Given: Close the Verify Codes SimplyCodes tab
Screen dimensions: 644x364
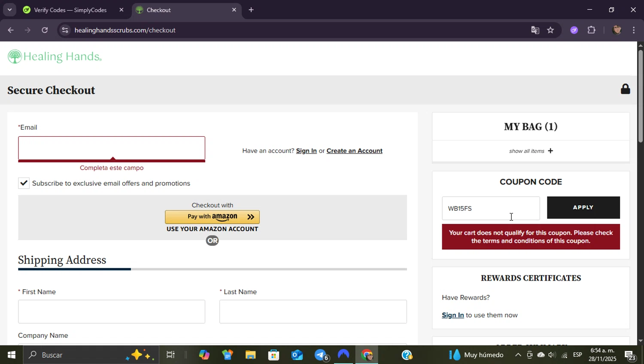Looking at the screenshot, I should point(121,10).
